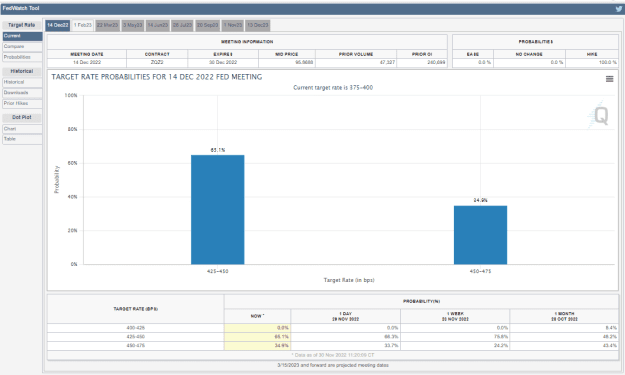
Task: Click the 30 Dec 2022 expires cell
Action: (x=223, y=63)
